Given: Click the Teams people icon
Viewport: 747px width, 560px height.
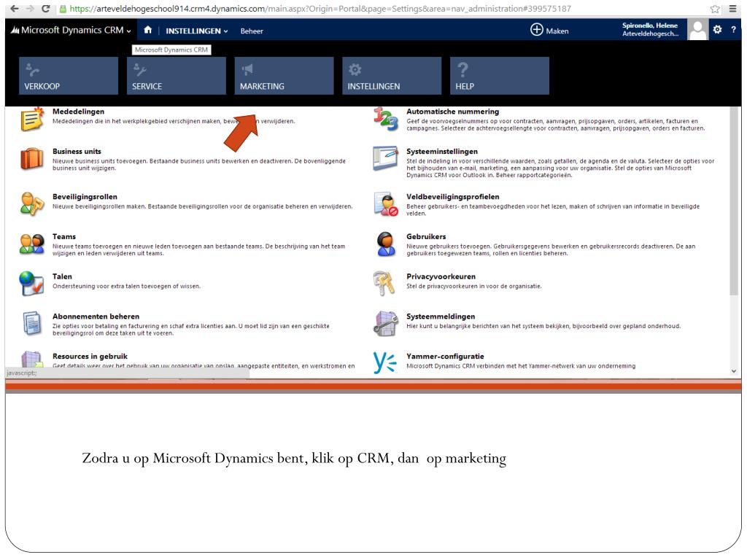Looking at the screenshot, I should [x=32, y=244].
